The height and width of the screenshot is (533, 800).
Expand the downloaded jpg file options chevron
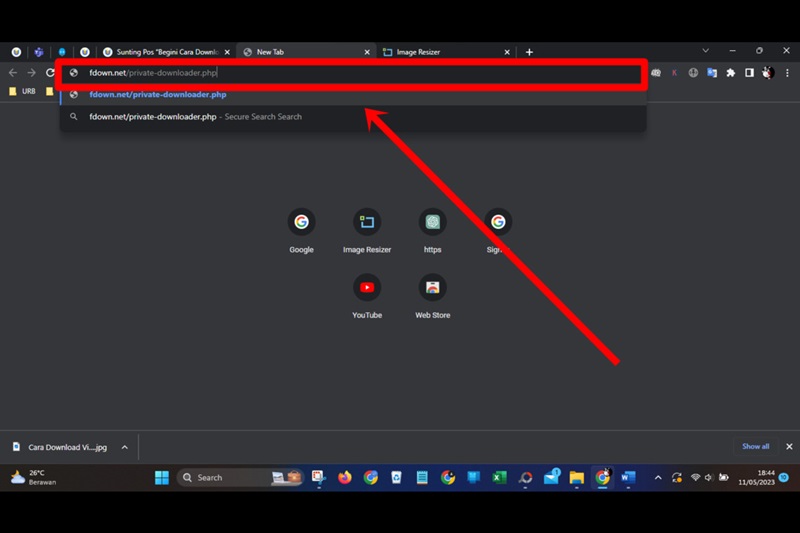point(126,447)
